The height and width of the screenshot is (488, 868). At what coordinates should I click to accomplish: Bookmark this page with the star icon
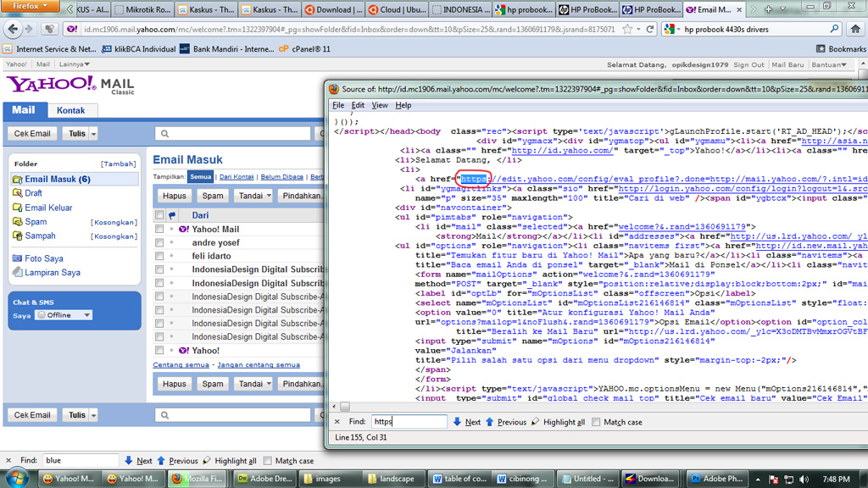click(x=626, y=29)
